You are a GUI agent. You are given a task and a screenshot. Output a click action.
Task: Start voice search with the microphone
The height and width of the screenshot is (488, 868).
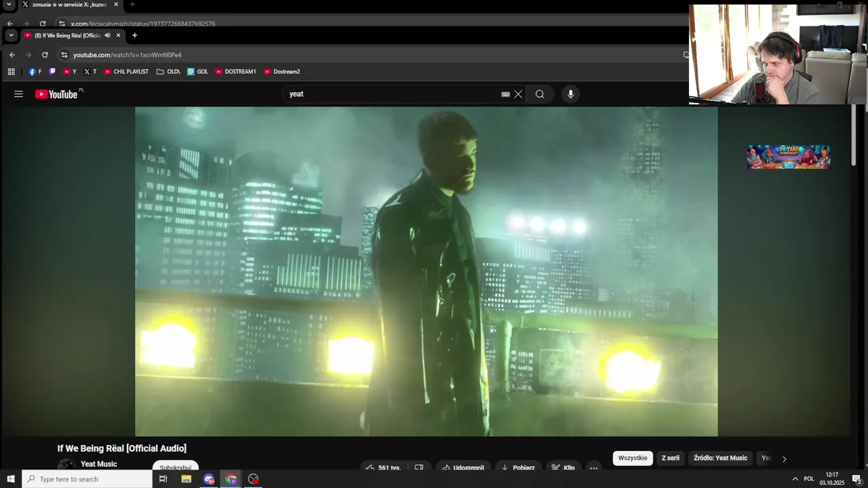pos(570,94)
